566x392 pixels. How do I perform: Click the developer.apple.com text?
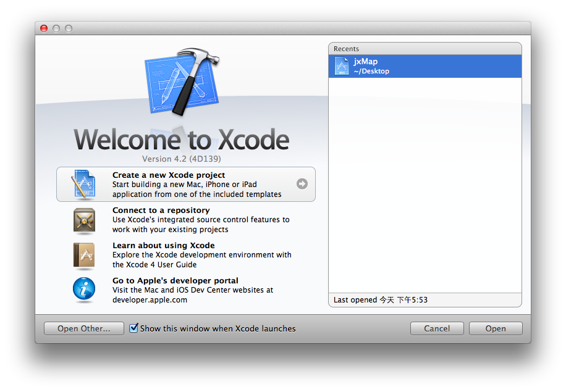(x=150, y=300)
